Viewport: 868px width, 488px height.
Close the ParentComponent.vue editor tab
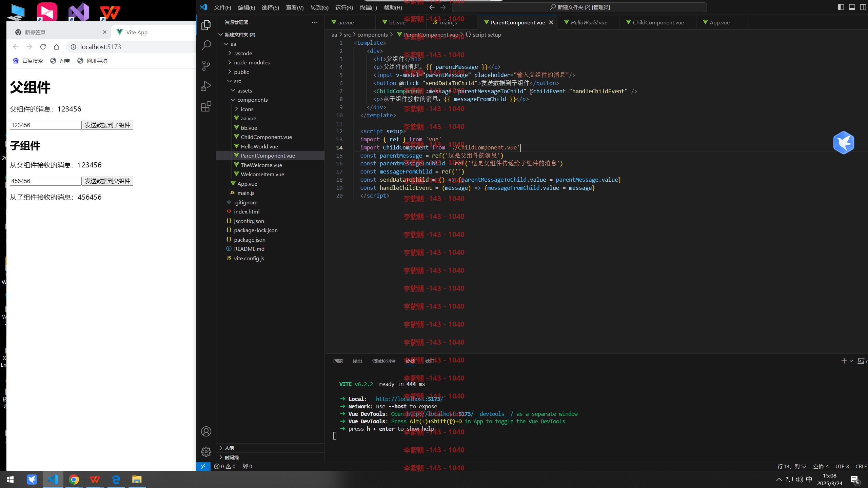click(551, 22)
